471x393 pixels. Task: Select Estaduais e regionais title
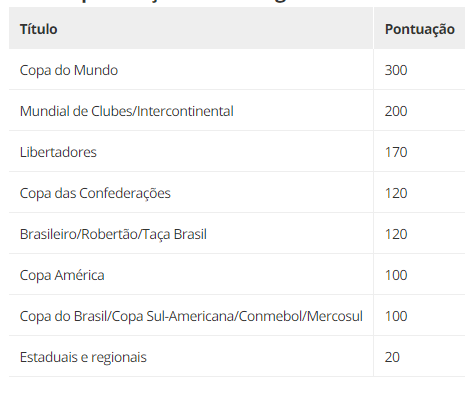(83, 357)
